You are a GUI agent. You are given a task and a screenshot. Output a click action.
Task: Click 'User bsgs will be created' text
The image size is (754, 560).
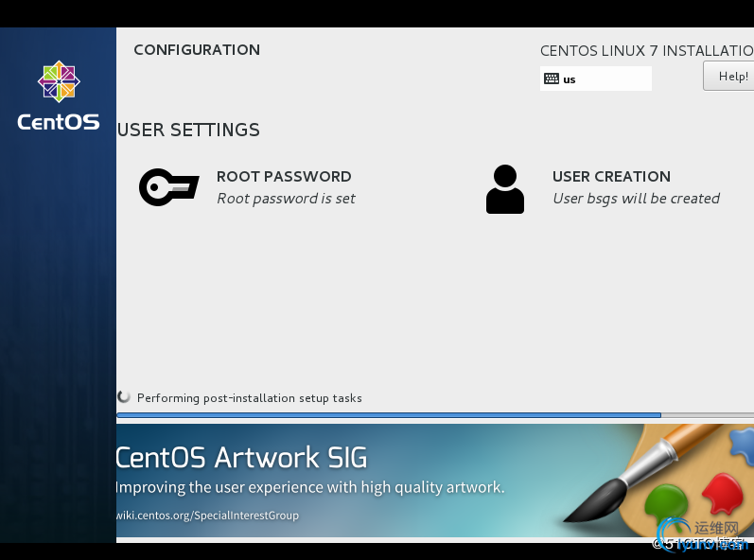tap(636, 199)
